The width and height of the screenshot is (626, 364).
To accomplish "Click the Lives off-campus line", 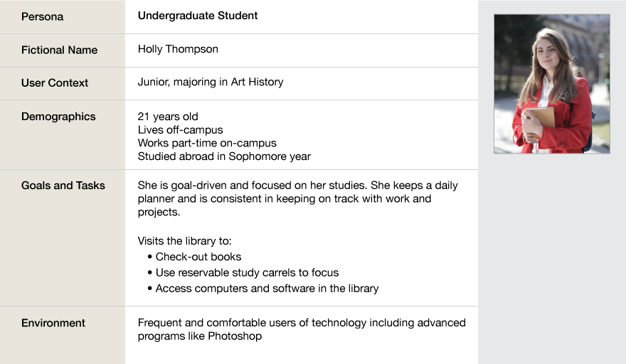I will [x=181, y=130].
